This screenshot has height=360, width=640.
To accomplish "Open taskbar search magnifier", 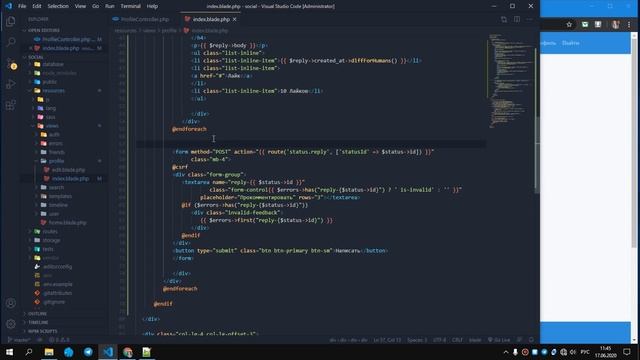I will point(29,352).
